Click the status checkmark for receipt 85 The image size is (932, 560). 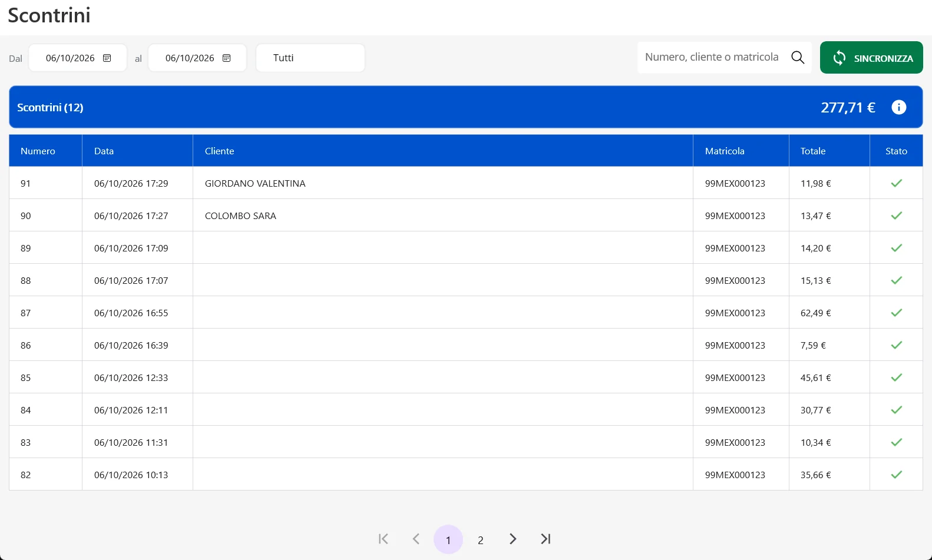pos(896,377)
